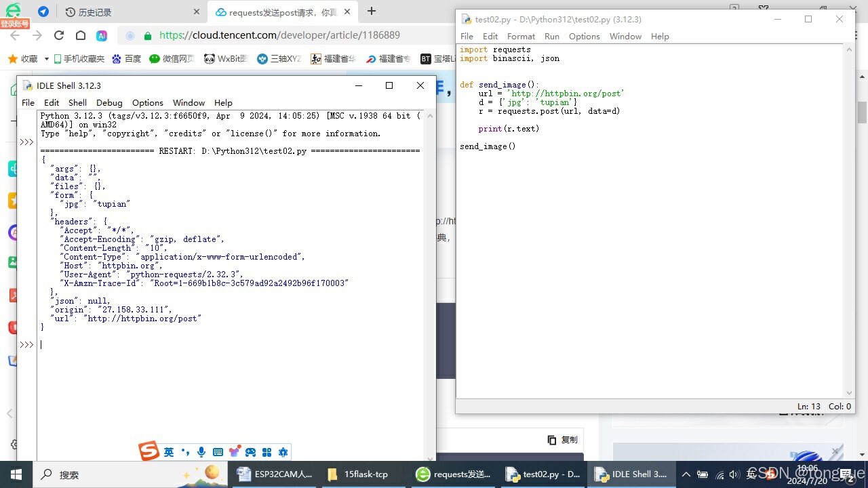
Task: Open the Sogou soft keyboard icon
Action: point(218,452)
